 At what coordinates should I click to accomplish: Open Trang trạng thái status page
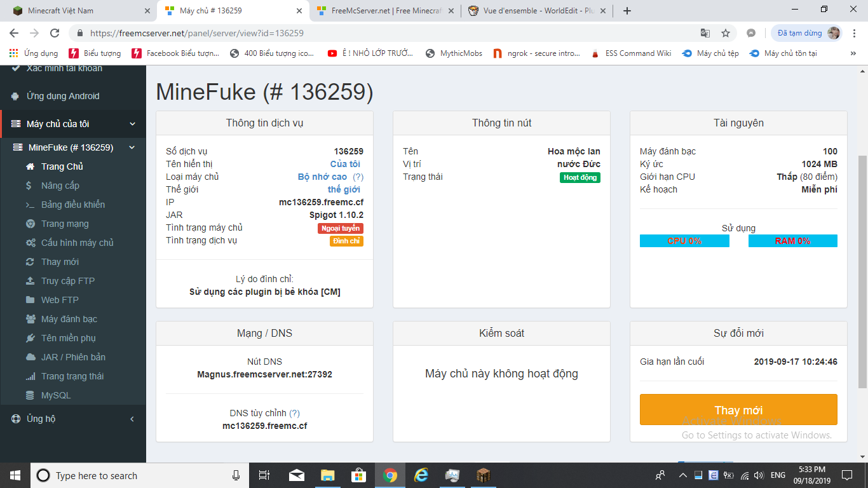click(x=73, y=376)
